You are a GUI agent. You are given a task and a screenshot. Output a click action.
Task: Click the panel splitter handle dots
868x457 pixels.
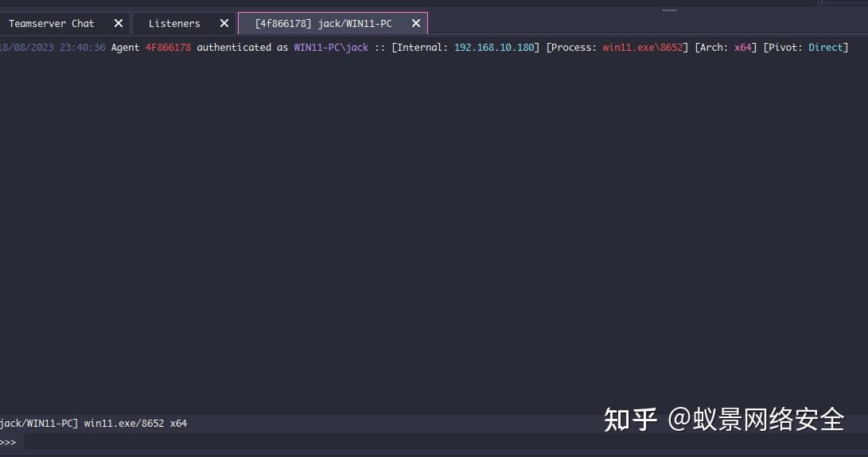[x=669, y=10]
